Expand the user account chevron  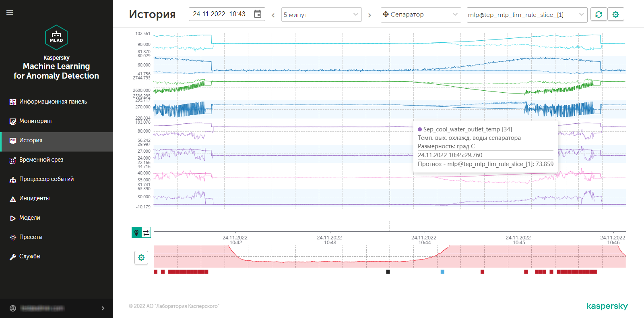coord(103,308)
